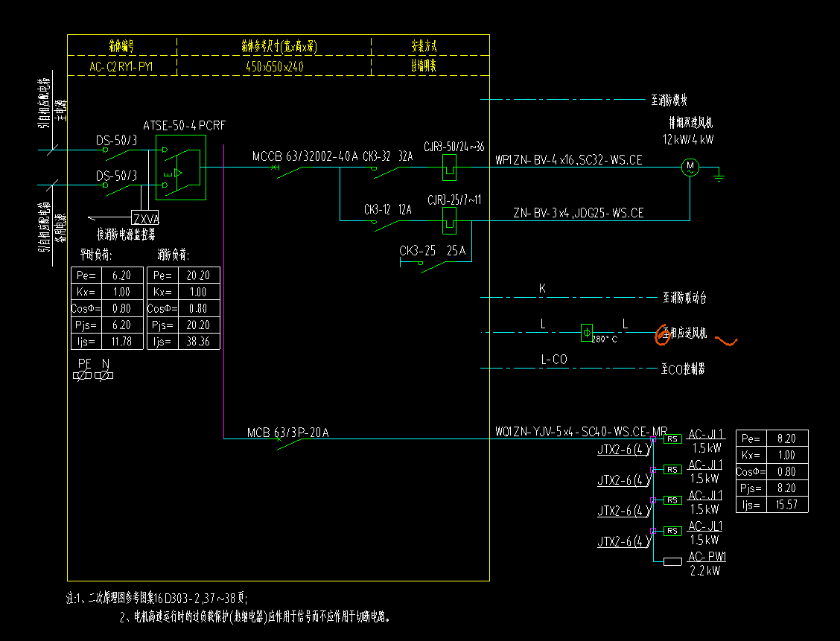This screenshot has width=840, height=641.
Task: Select the MCB 63/3P-20A label
Action: [x=287, y=433]
